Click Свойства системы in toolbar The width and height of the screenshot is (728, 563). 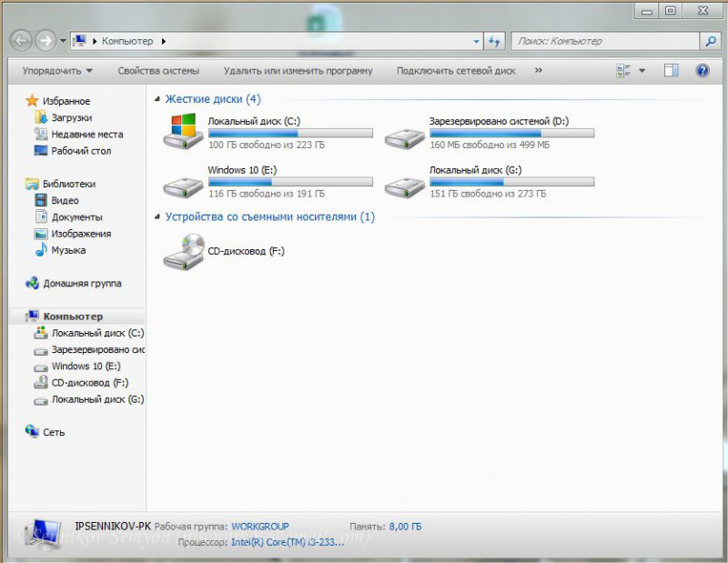[157, 70]
